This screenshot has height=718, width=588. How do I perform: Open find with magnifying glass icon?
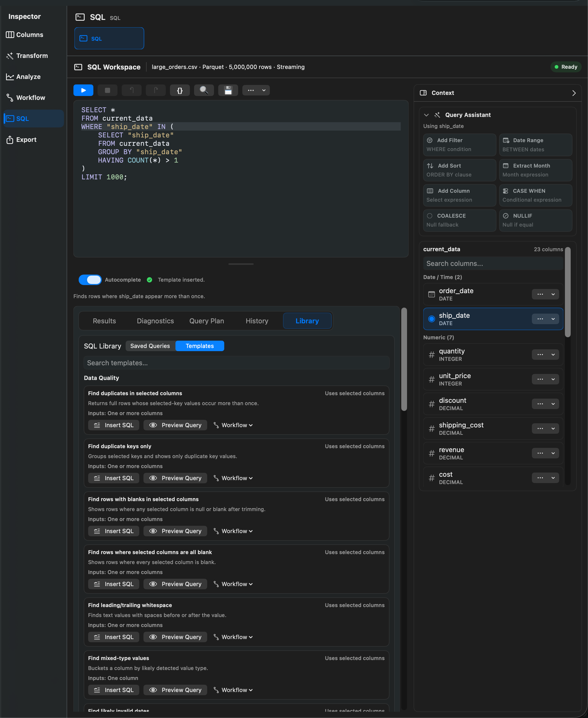tap(204, 90)
